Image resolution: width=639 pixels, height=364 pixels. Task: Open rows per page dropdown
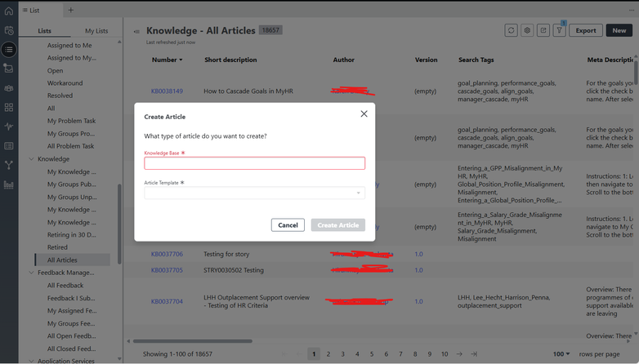pyautogui.click(x=561, y=354)
